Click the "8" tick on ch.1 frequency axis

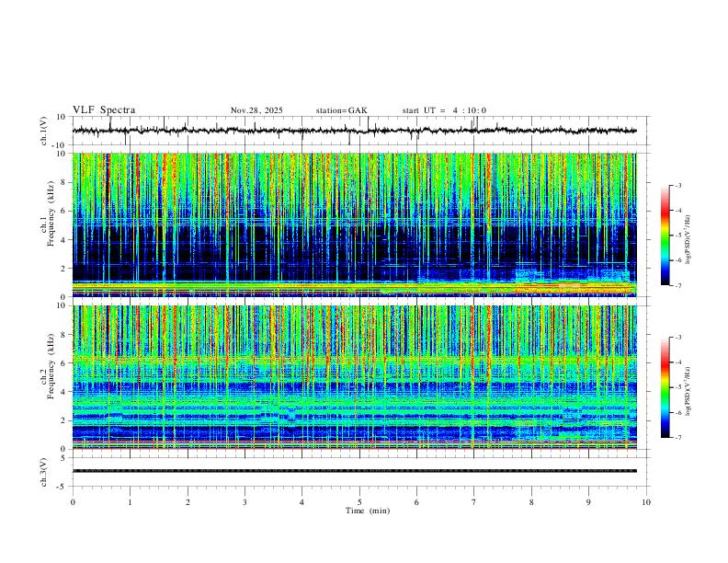(63, 182)
